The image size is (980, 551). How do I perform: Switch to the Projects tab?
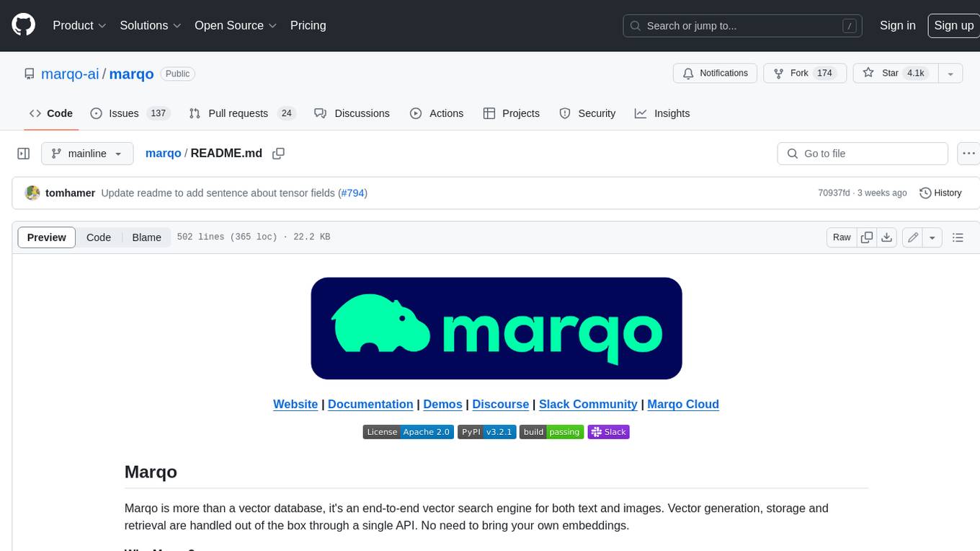point(511,113)
